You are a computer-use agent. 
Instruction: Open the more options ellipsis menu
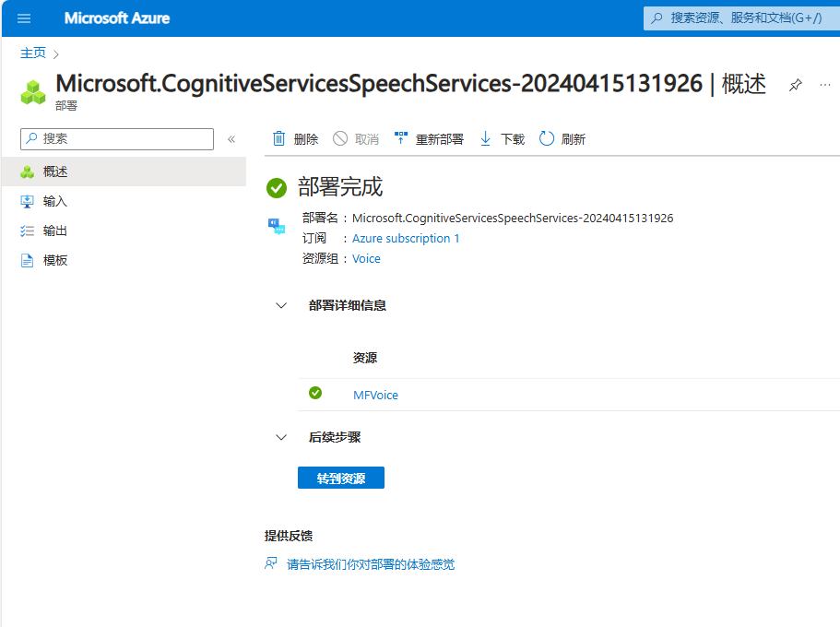click(825, 85)
